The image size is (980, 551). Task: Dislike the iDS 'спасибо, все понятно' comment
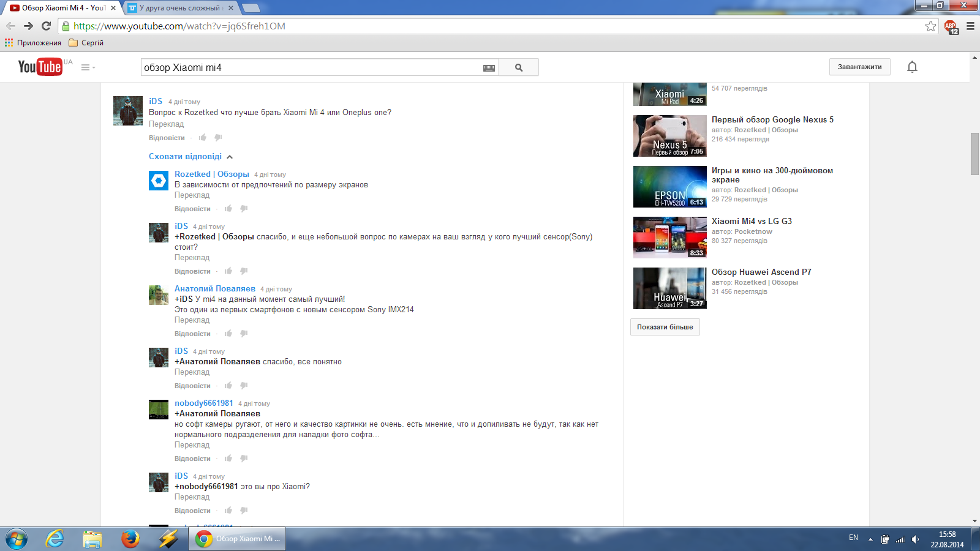(244, 386)
